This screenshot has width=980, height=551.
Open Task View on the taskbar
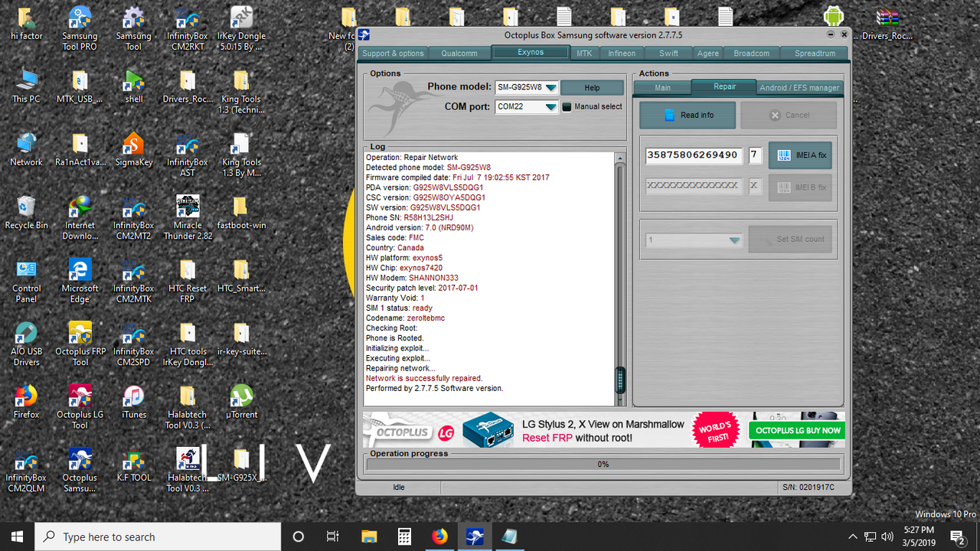pyautogui.click(x=333, y=536)
